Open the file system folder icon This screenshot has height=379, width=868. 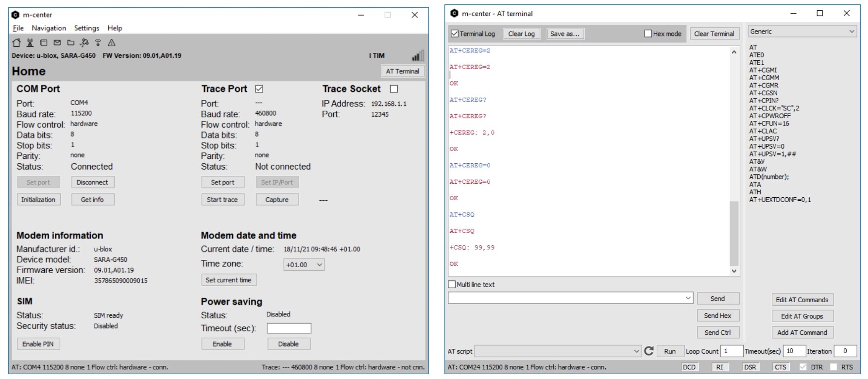71,43
